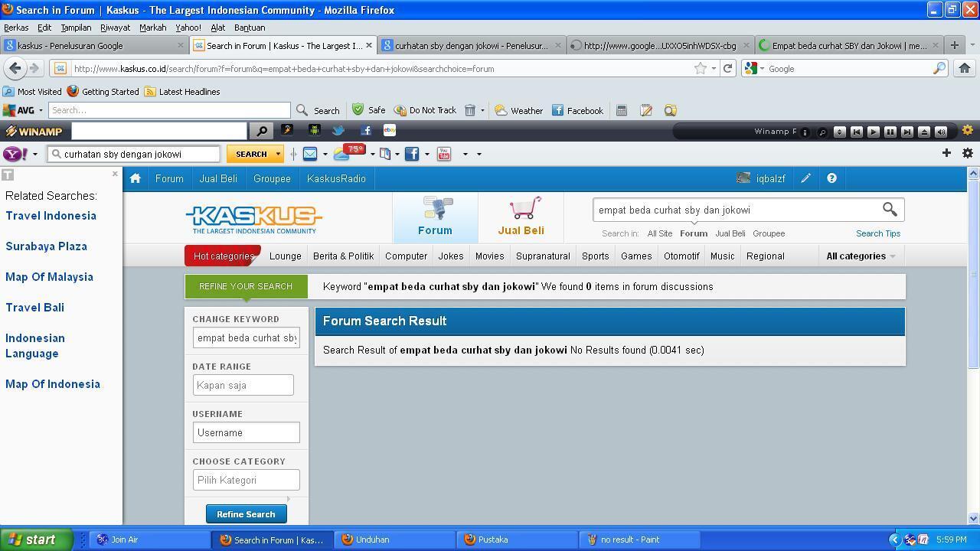Switch to the Empat beda curhat SBY tab

[x=849, y=45]
